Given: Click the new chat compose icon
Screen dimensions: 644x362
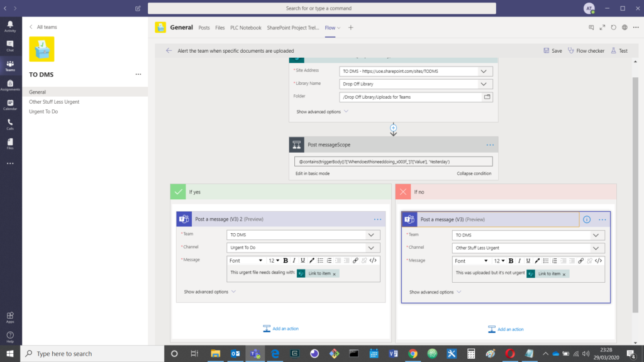Looking at the screenshot, I should pyautogui.click(x=138, y=8).
